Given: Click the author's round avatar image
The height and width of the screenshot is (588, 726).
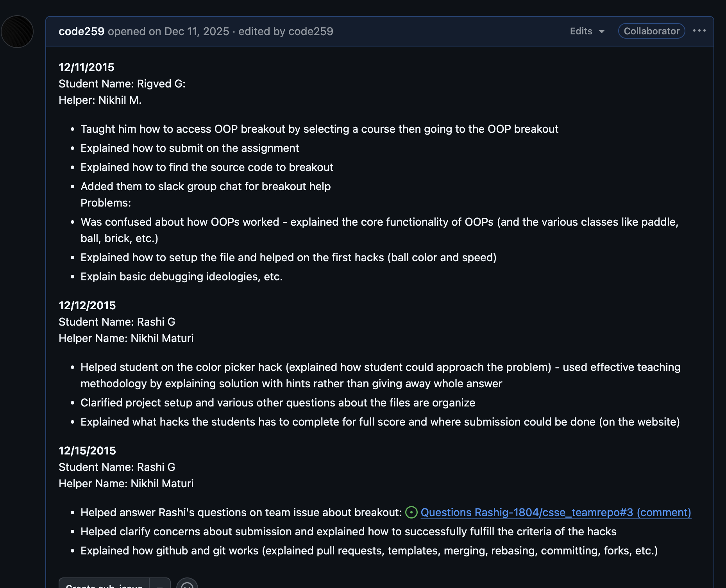Looking at the screenshot, I should click(x=17, y=32).
